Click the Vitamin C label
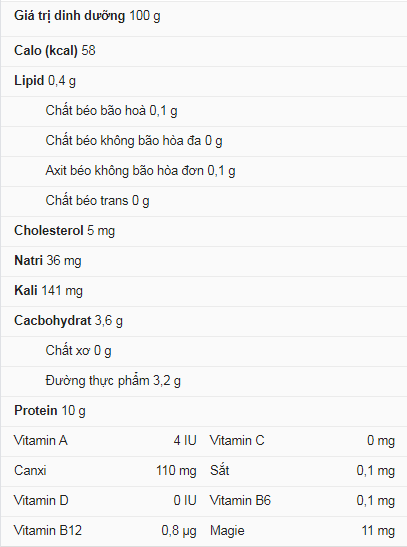The image size is (407, 547). coord(237,441)
